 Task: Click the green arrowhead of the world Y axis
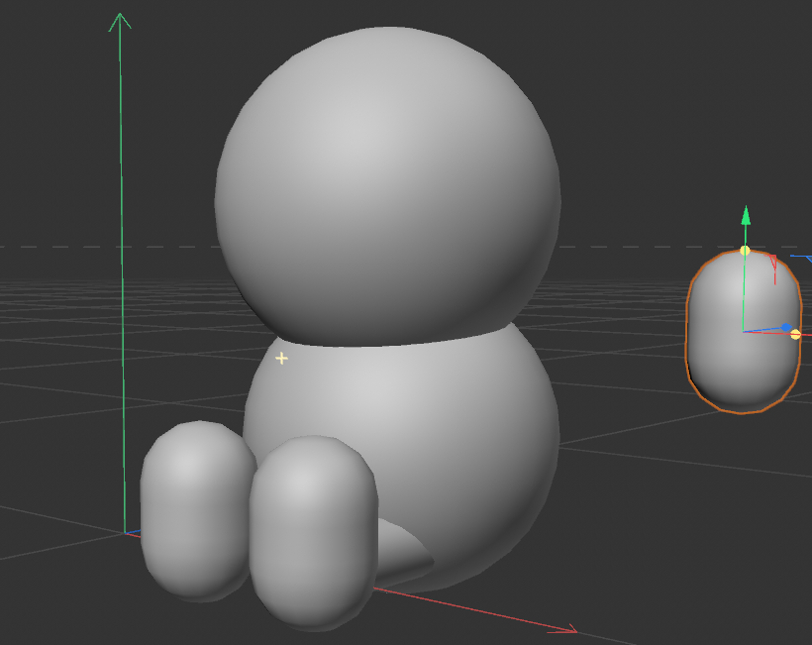coord(121,16)
